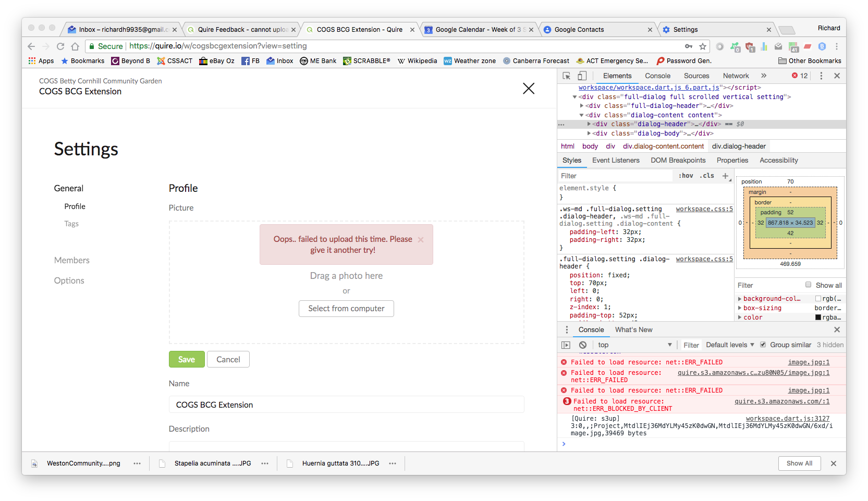Dismiss the upload failed error message

tap(421, 240)
